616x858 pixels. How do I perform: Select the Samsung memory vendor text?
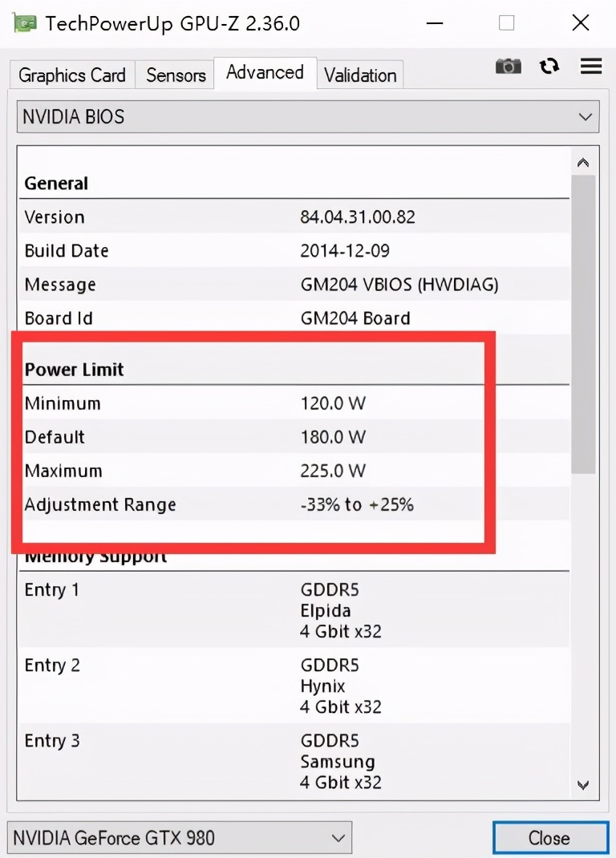pyautogui.click(x=338, y=762)
